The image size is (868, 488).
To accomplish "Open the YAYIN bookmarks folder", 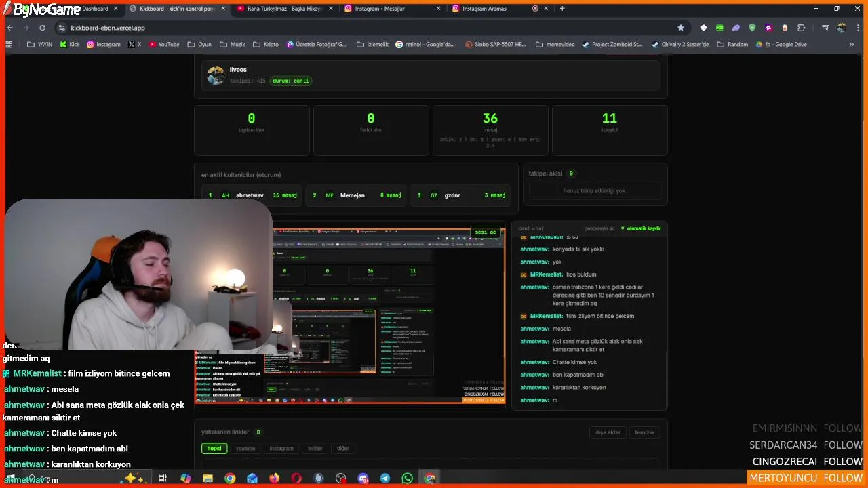I will (39, 45).
